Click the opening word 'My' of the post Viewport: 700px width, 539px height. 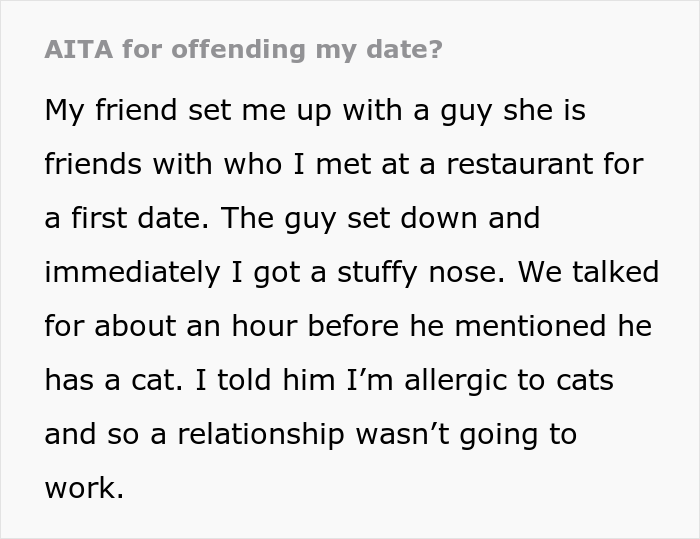pyautogui.click(x=65, y=110)
